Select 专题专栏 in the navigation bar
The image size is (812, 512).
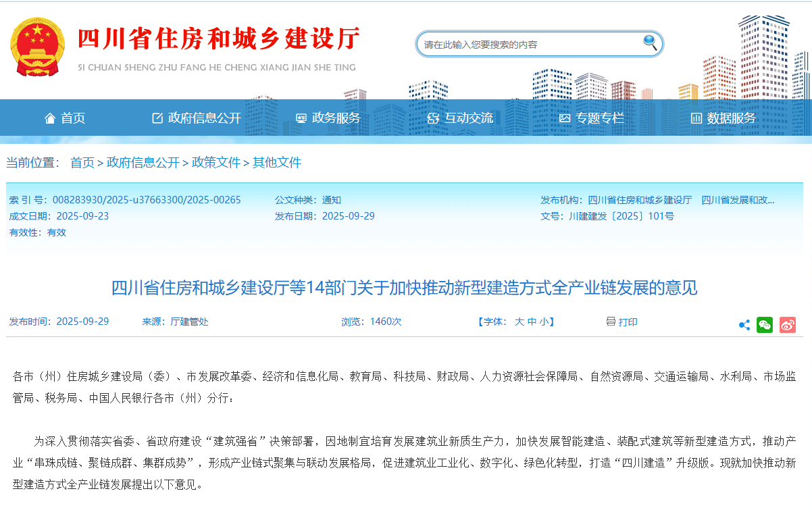[592, 118]
